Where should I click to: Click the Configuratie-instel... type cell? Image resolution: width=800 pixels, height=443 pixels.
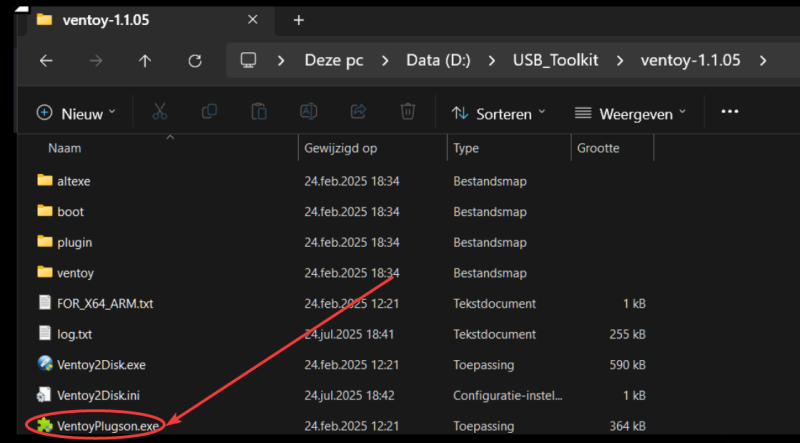507,396
